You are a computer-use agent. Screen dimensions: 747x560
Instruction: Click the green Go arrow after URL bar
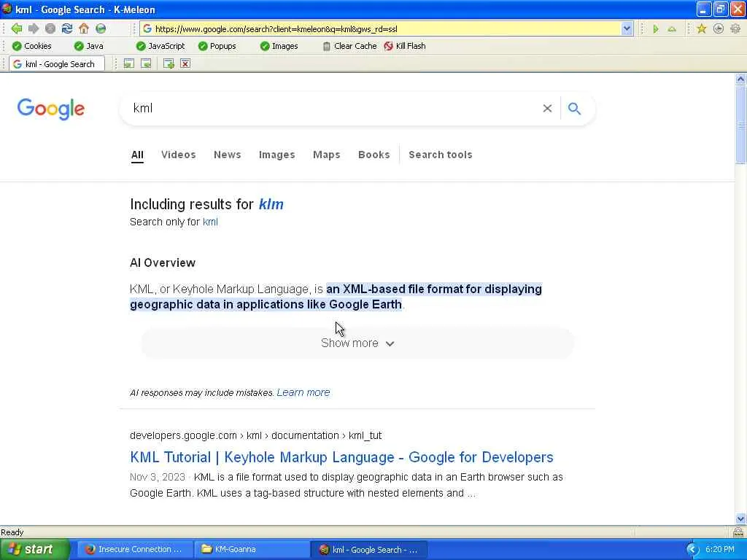point(656,29)
